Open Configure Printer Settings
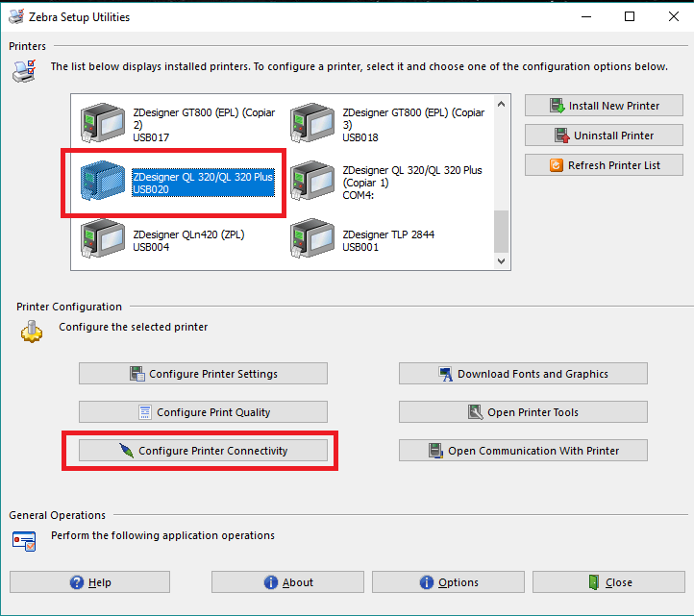The image size is (694, 616). pyautogui.click(x=203, y=374)
